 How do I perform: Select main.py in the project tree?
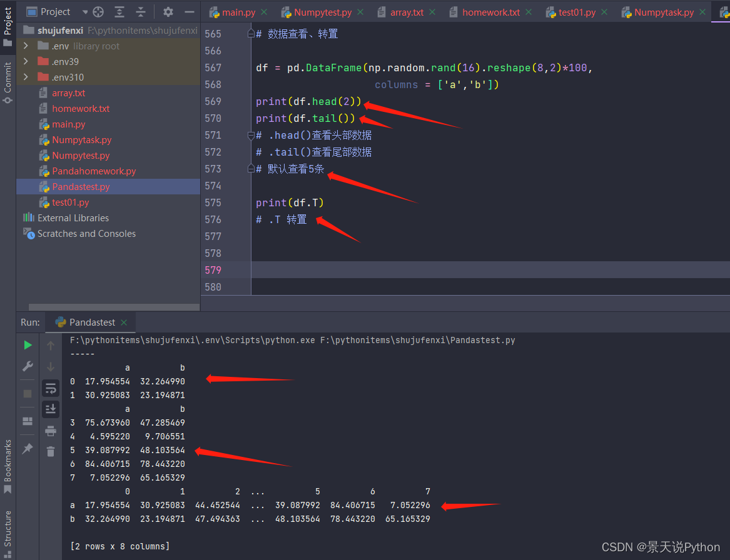[x=108, y=124]
